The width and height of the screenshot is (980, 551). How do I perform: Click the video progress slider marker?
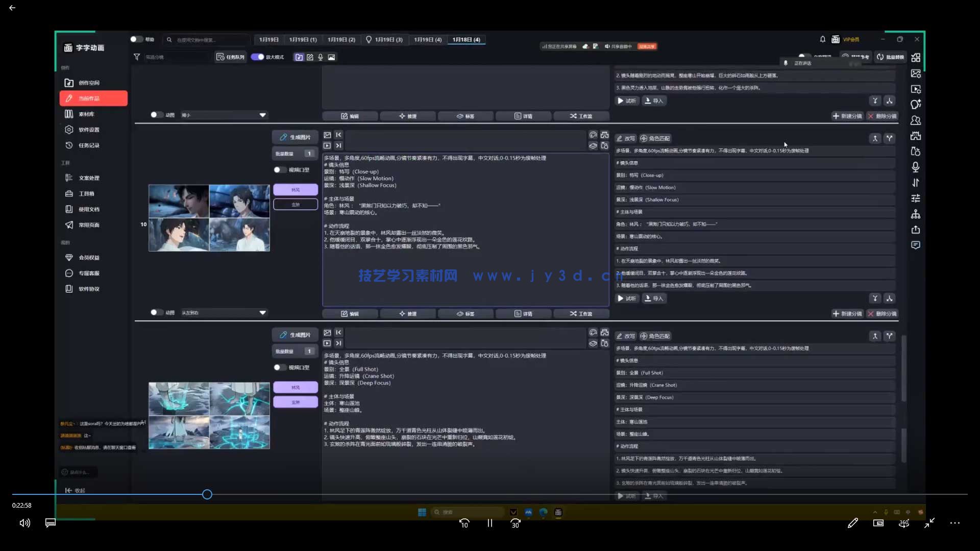point(207,494)
